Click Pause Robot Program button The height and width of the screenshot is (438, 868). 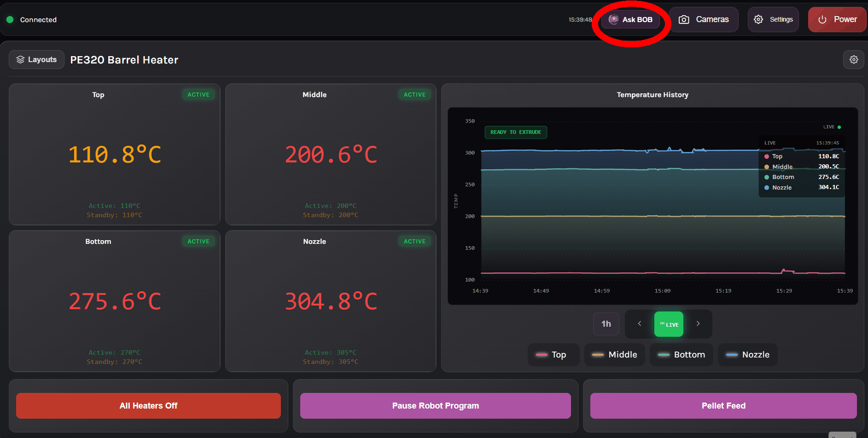(x=436, y=406)
